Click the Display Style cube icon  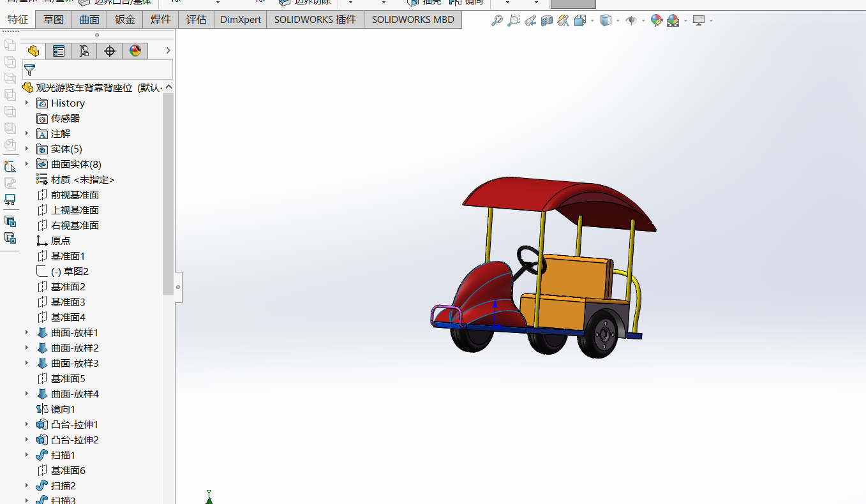[606, 20]
